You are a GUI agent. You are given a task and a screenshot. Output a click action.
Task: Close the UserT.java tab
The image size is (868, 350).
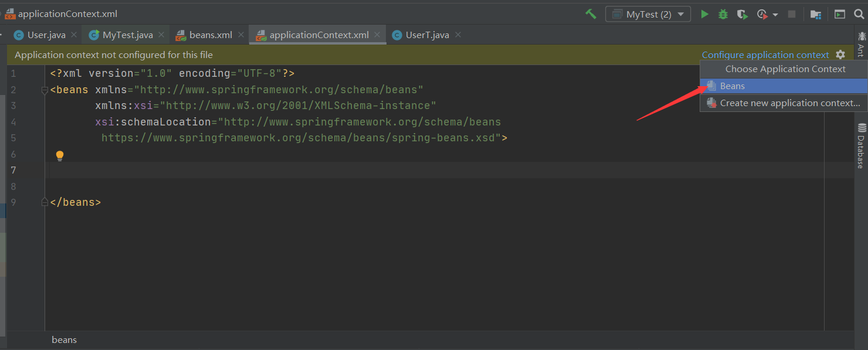pyautogui.click(x=458, y=35)
